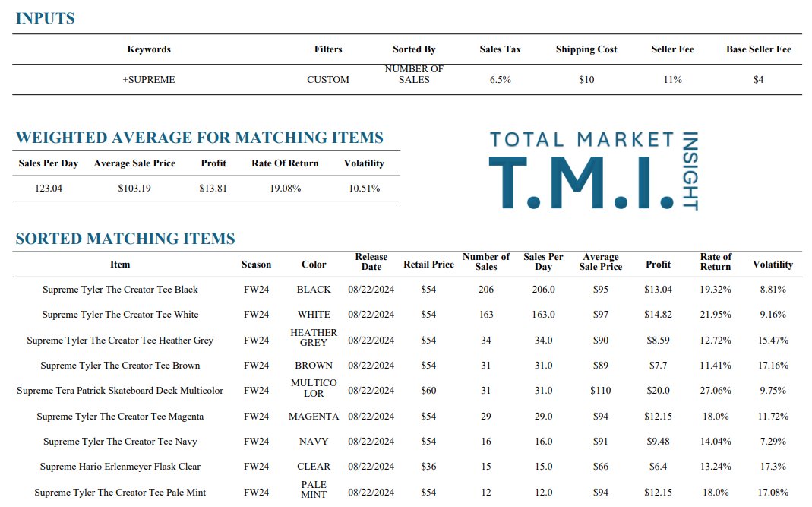Expand the Season column header
The height and width of the screenshot is (507, 812).
[x=256, y=264]
